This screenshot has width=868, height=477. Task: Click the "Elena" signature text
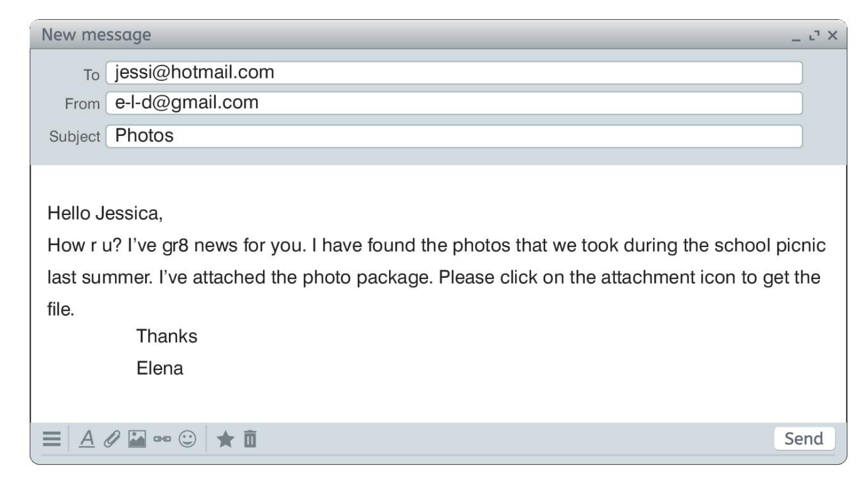pyautogui.click(x=160, y=368)
